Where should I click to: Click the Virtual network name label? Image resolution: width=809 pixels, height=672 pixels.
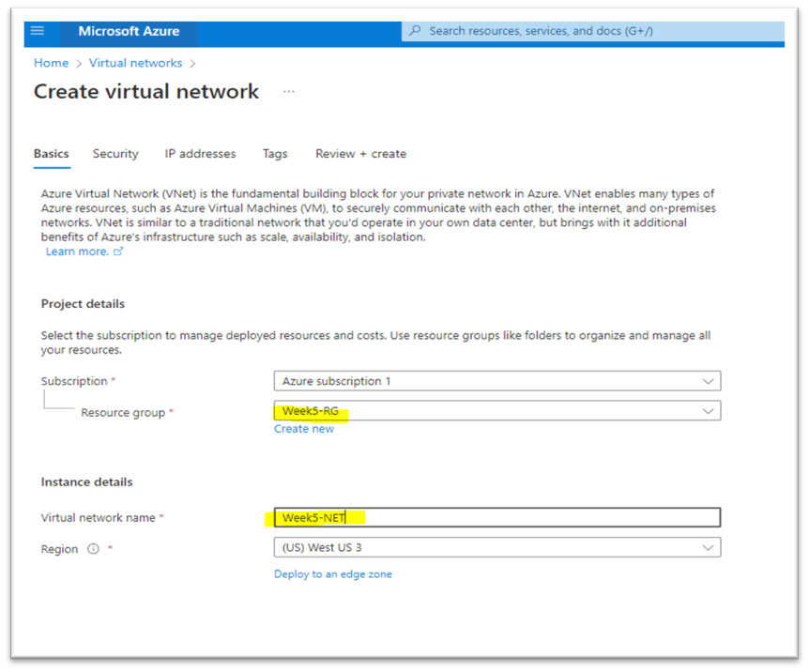98,518
